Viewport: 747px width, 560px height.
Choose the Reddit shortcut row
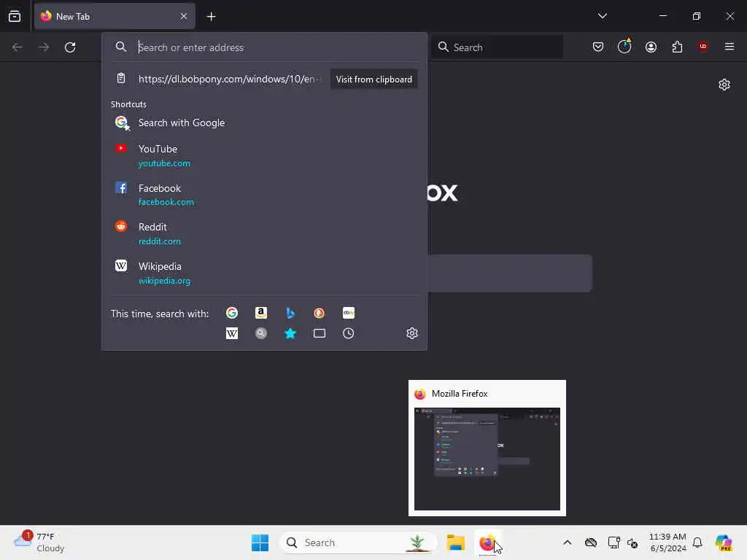pyautogui.click(x=264, y=234)
